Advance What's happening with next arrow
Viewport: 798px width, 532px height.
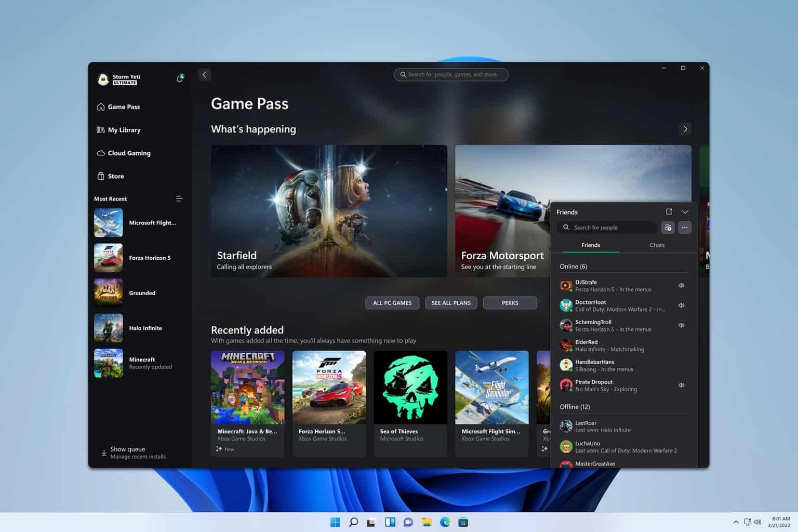pyautogui.click(x=685, y=129)
